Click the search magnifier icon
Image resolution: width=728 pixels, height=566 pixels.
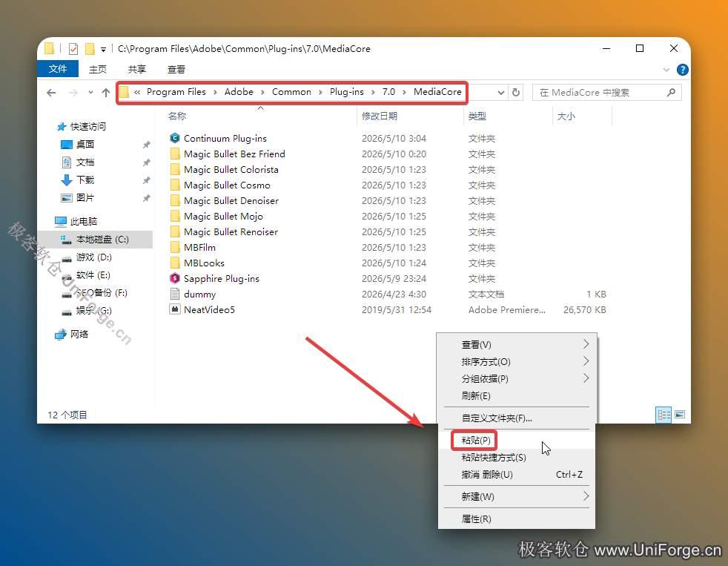pos(671,93)
